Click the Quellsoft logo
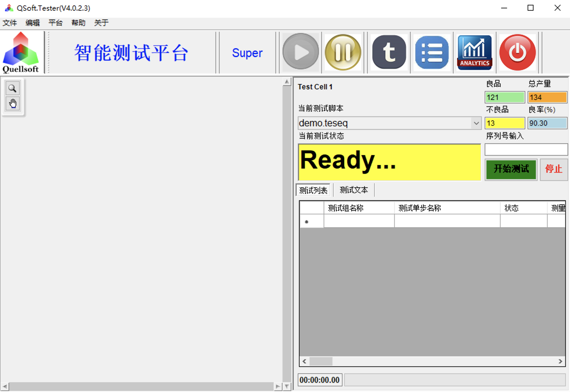 point(21,53)
